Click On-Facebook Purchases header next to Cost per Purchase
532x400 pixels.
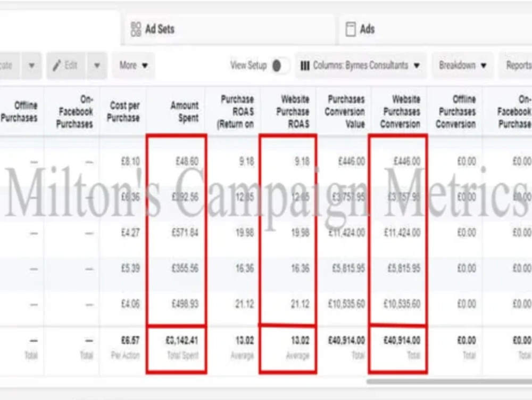(x=74, y=112)
